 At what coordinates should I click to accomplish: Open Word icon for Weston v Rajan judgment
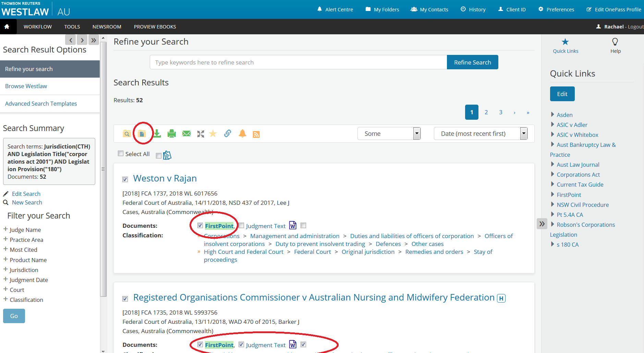click(293, 225)
